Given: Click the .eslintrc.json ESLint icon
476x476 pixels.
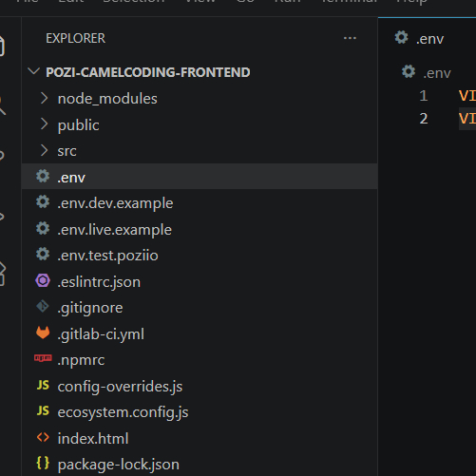Looking at the screenshot, I should 43,280.
